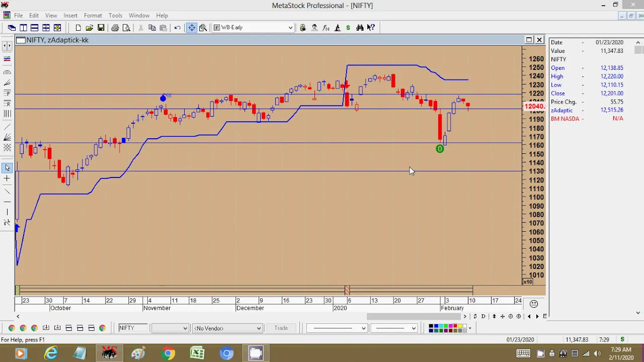Open the File menu
This screenshot has height=362, width=644.
click(x=18, y=16)
